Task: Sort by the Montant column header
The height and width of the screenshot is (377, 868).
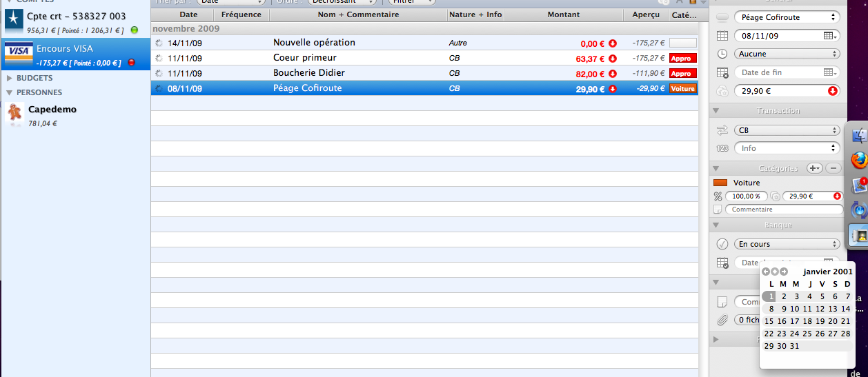Action: click(564, 14)
